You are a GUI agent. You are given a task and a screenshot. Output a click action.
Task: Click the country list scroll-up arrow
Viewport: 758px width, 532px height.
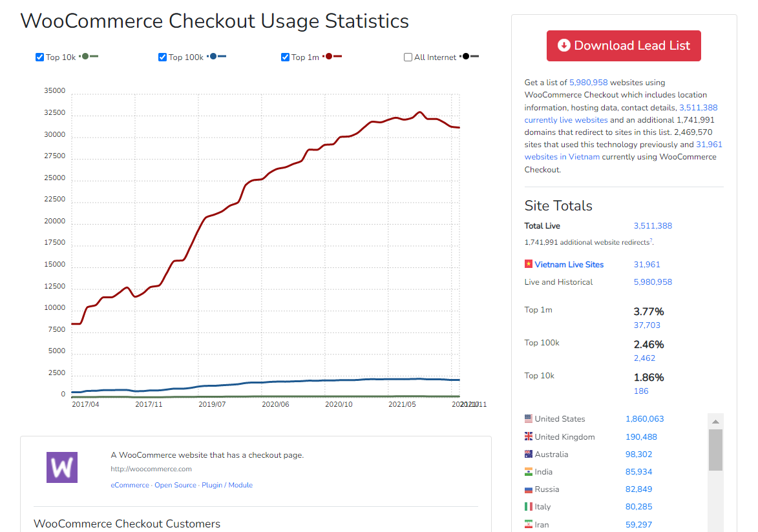(x=715, y=422)
